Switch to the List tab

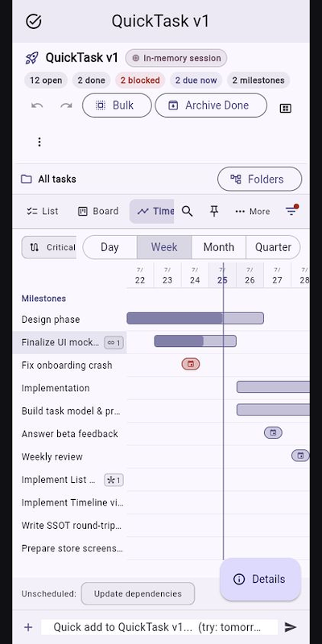(43, 211)
